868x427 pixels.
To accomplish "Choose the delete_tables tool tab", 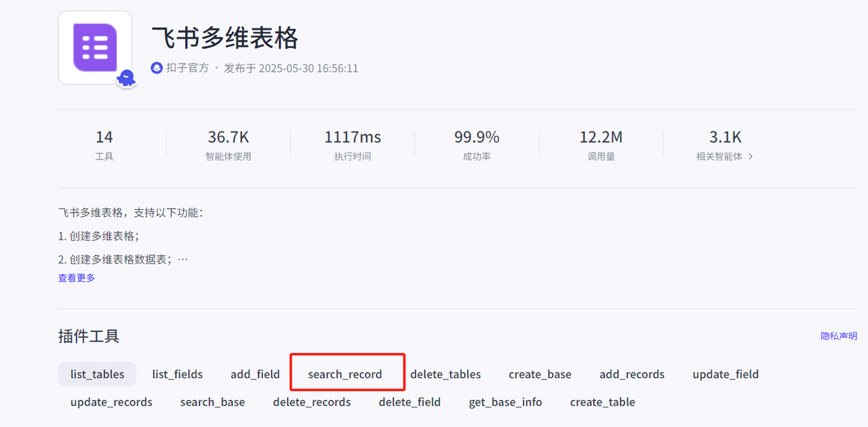I will point(446,374).
